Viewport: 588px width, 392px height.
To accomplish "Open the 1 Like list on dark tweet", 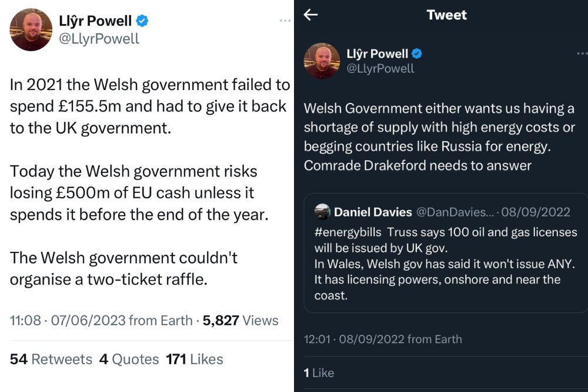I will point(319,373).
